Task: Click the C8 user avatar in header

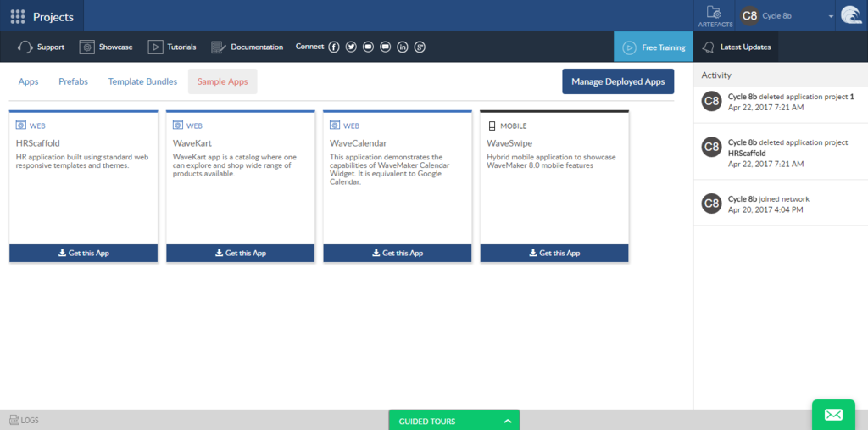Action: (x=749, y=16)
